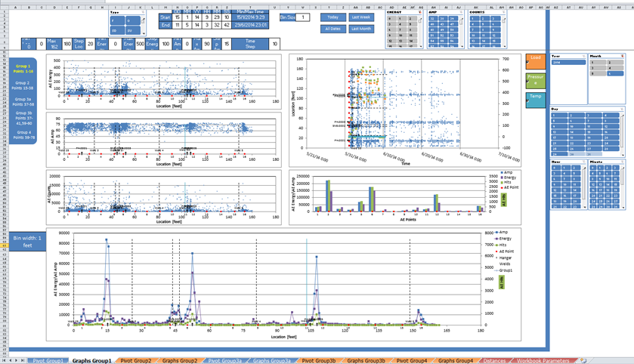Open the Distances sheet tab

click(x=494, y=361)
